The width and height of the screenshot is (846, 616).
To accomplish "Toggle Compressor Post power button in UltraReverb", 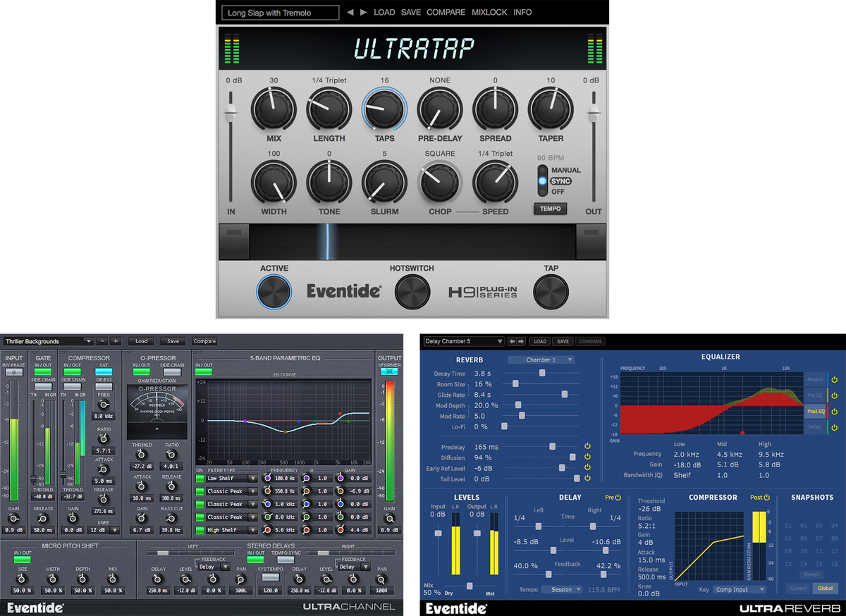I will [x=766, y=498].
